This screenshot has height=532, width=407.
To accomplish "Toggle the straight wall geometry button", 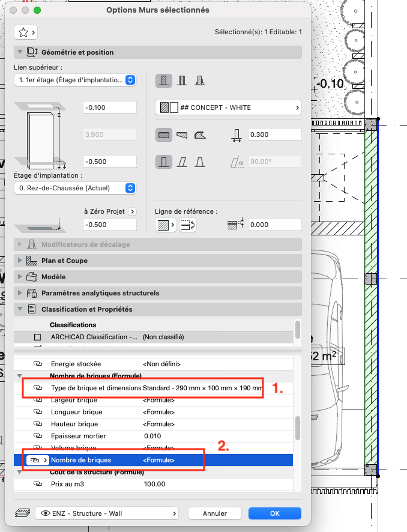I will pos(164,135).
